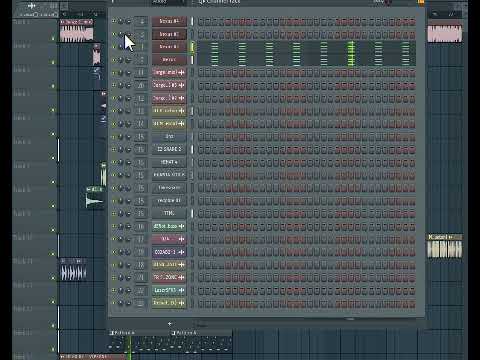Click the 22 SNARE 2 mixer track number
Screen dimensions: 480x360
(x=141, y=149)
